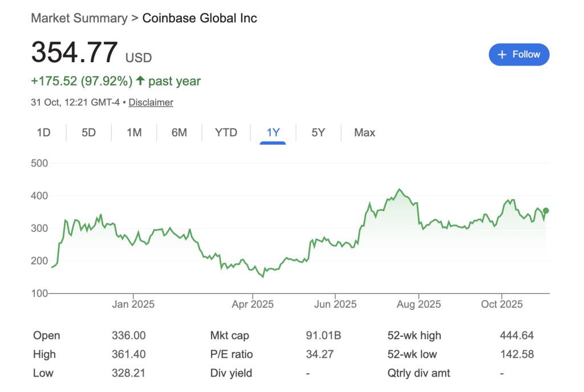
Task: Click the 52-wk high value 444.64
Action: 518,336
